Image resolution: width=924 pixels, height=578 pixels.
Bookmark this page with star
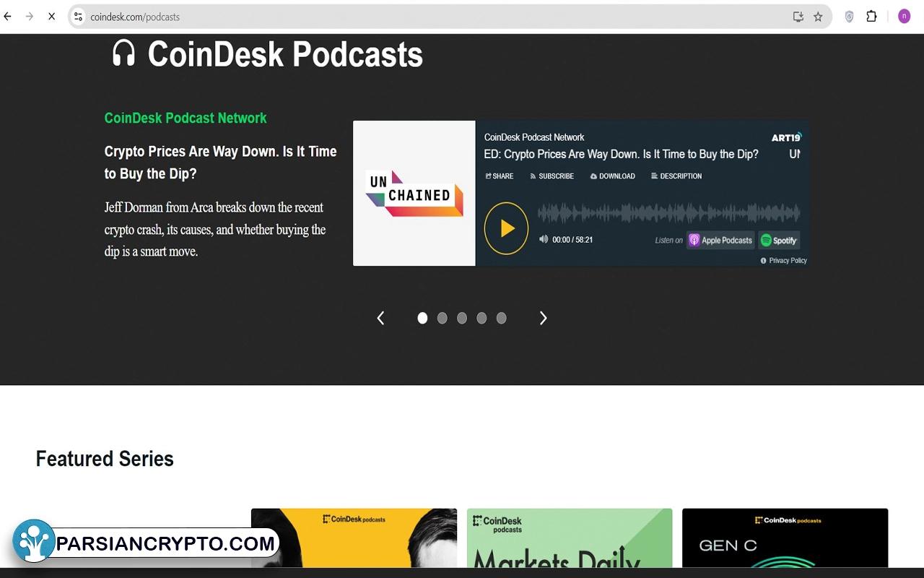click(x=818, y=17)
